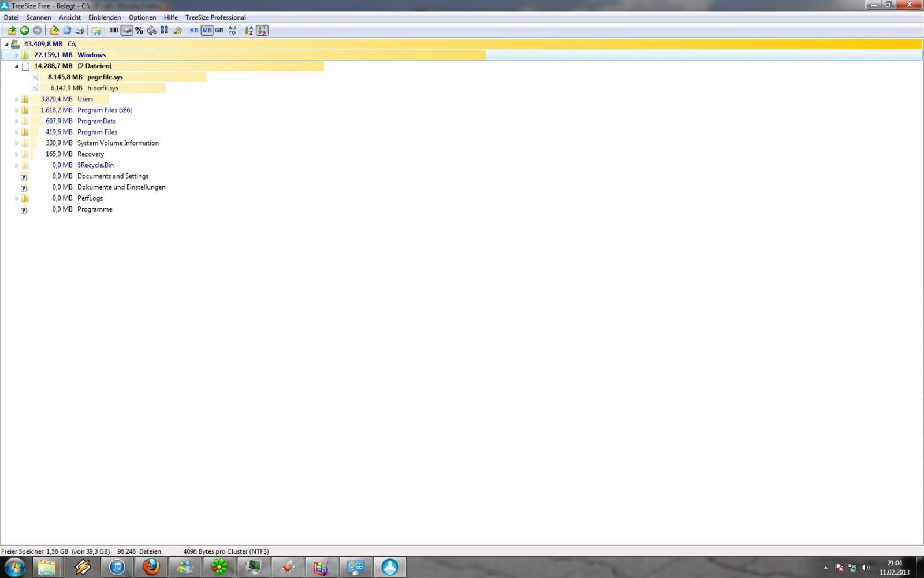The image size is (924, 578).
Task: Click the columns details view icon
Action: (165, 31)
